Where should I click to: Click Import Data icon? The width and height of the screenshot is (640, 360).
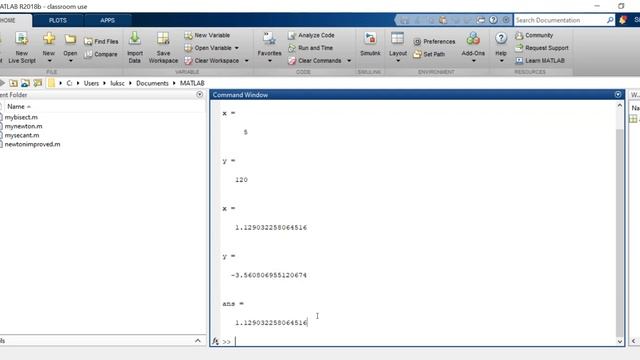[135, 39]
